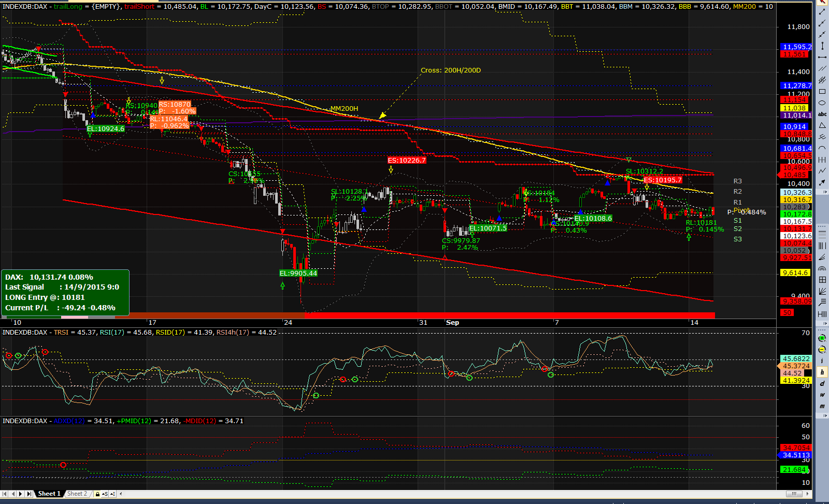The height and width of the screenshot is (504, 829).
Task: Select the Parallel lines tool
Action: pos(822,68)
